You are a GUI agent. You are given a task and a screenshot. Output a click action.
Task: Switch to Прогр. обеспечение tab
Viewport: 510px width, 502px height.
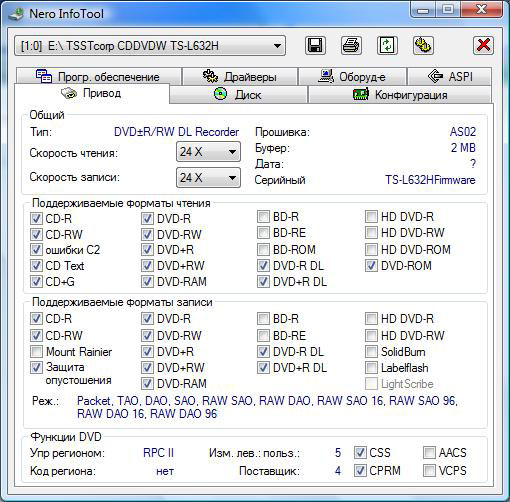98,76
